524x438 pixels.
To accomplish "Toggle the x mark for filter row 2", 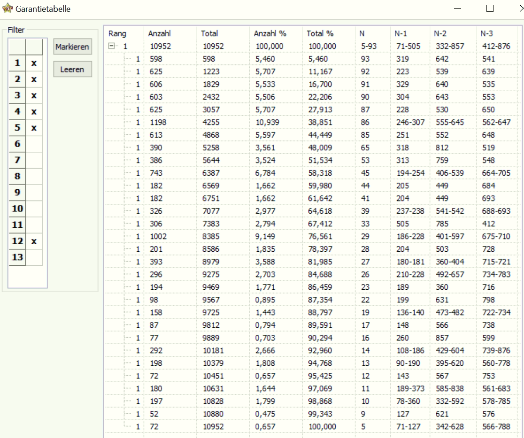I will point(34,79).
